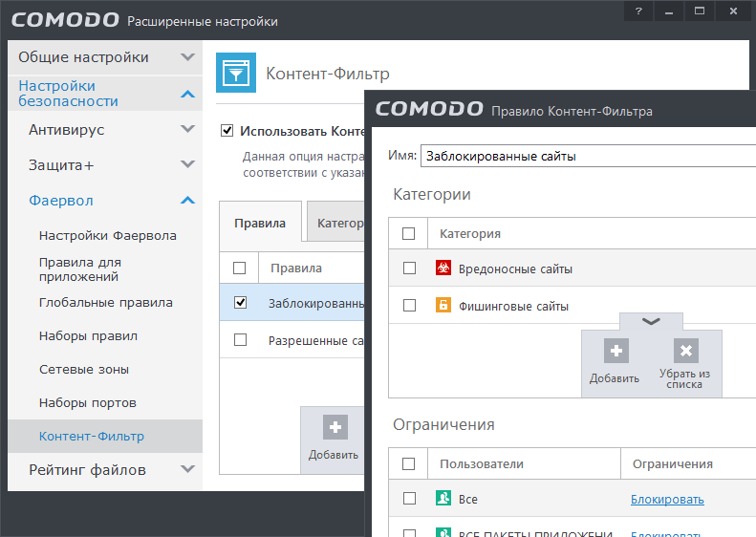Check the Разрешенные сайты rule checkbox
Screen dimensions: 756x537
click(x=240, y=340)
